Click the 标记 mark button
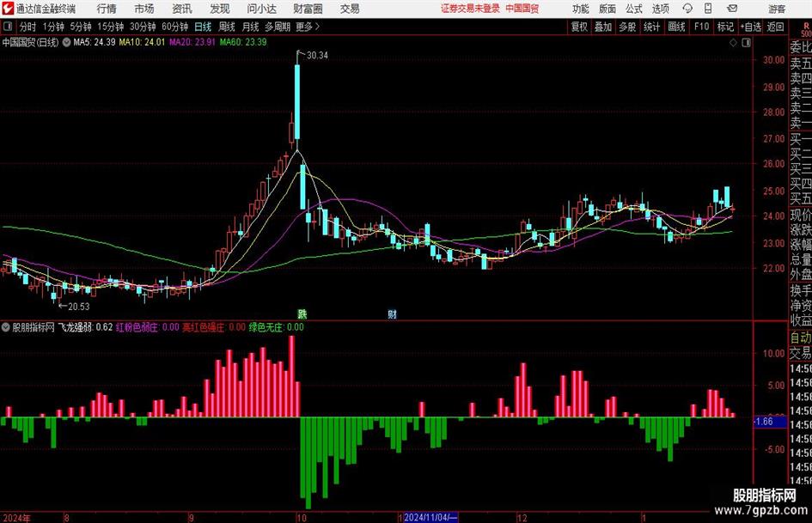 (x=725, y=27)
